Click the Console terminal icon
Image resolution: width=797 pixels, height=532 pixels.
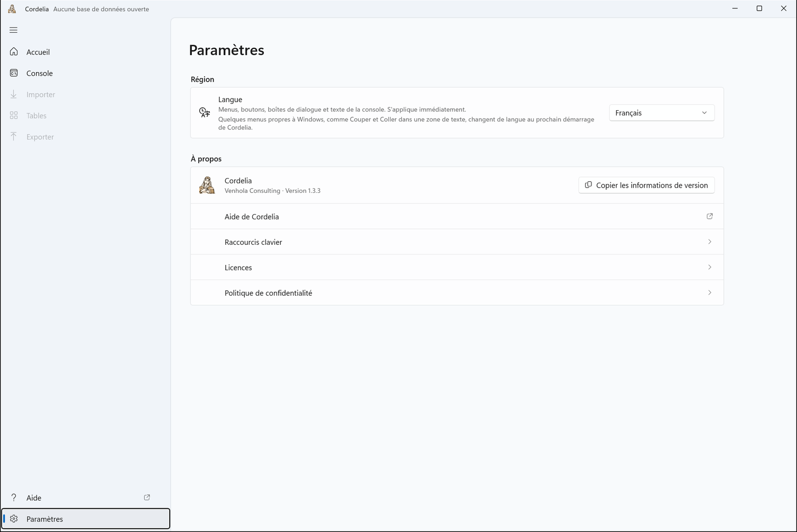[x=14, y=73]
